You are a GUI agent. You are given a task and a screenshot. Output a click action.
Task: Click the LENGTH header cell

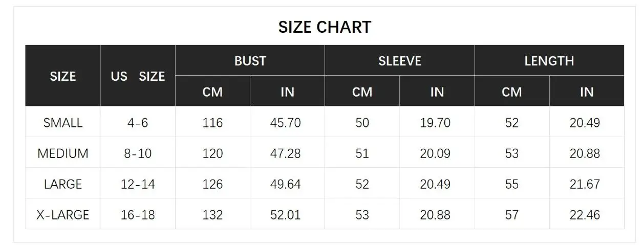pyautogui.click(x=549, y=61)
